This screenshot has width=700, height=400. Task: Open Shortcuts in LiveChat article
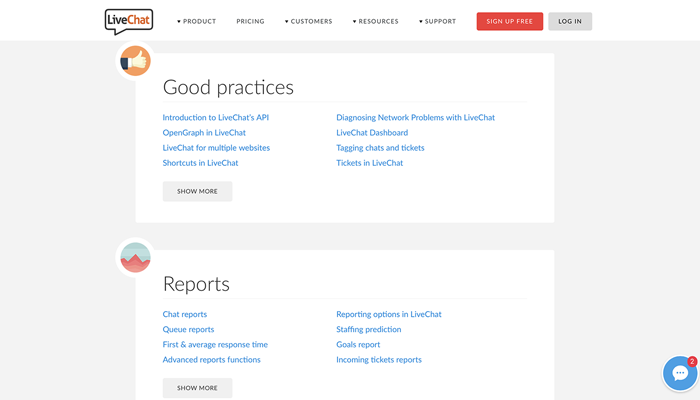(200, 163)
